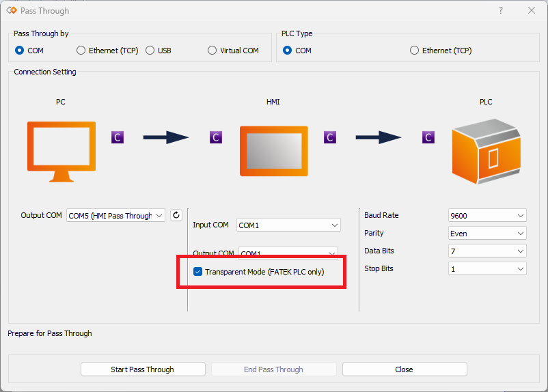Open the Baud Rate dropdown
The height and width of the screenshot is (392, 548).
487,216
